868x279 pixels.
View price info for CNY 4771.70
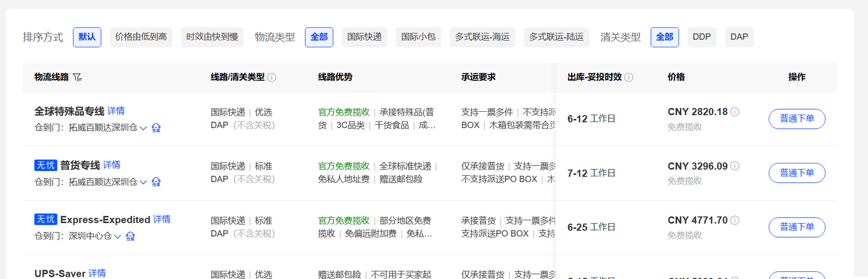point(735,220)
